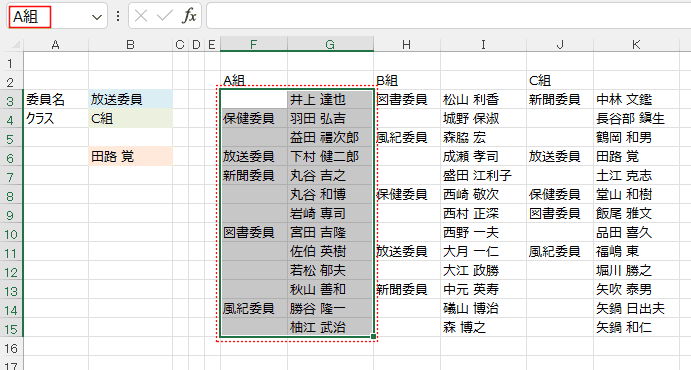691x370 pixels.
Task: Click the three-dot handle beside Name Box
Action: (x=118, y=16)
